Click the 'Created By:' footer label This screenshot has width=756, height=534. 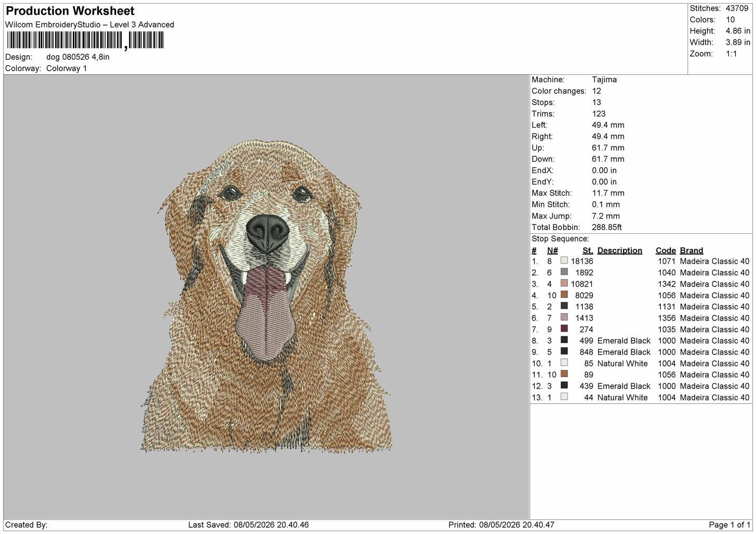26,525
